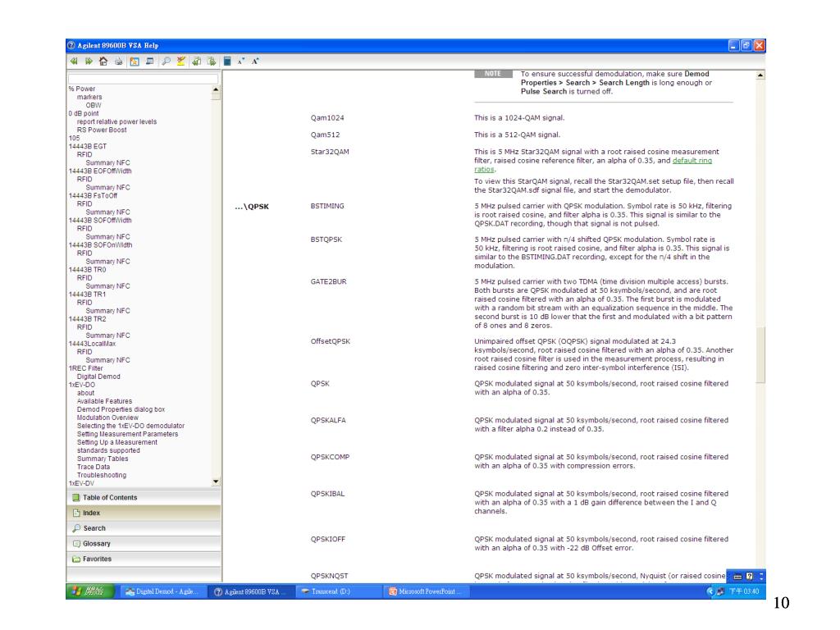This screenshot has width=840, height=630.
Task: Click 'GATE2BUR' signal name text
Action: point(328,282)
